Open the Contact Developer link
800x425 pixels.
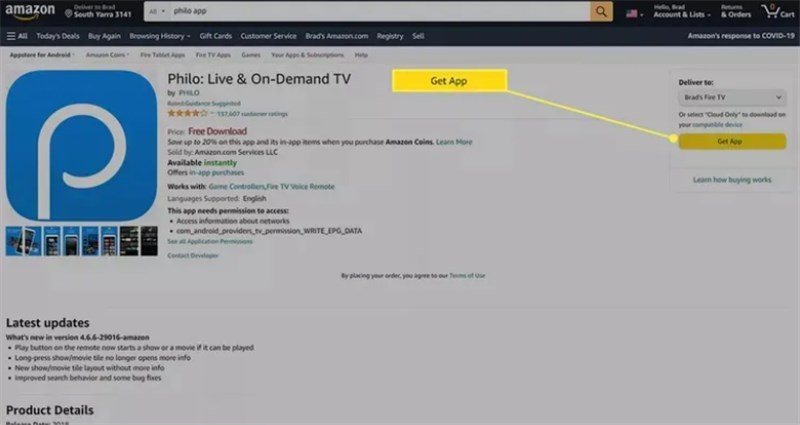[x=193, y=256]
